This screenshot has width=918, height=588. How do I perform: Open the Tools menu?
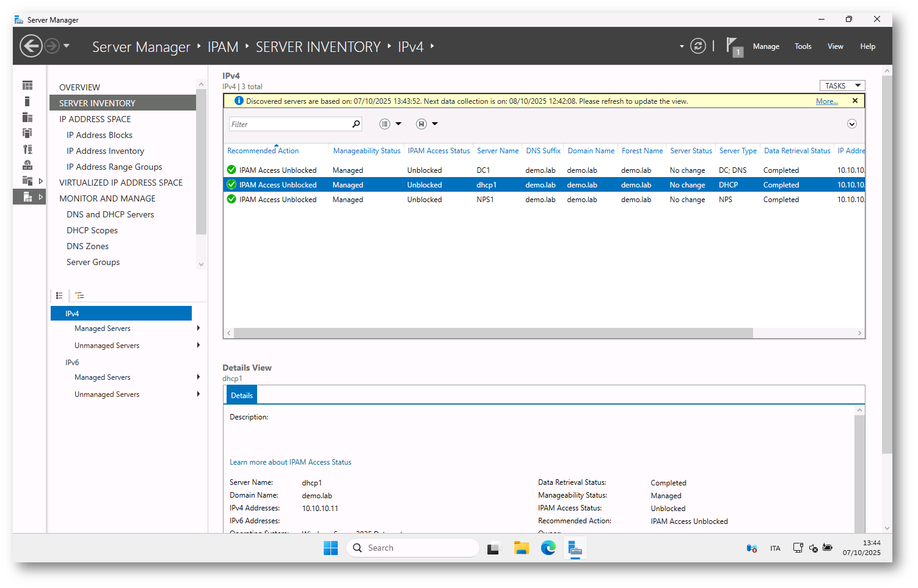coord(803,46)
